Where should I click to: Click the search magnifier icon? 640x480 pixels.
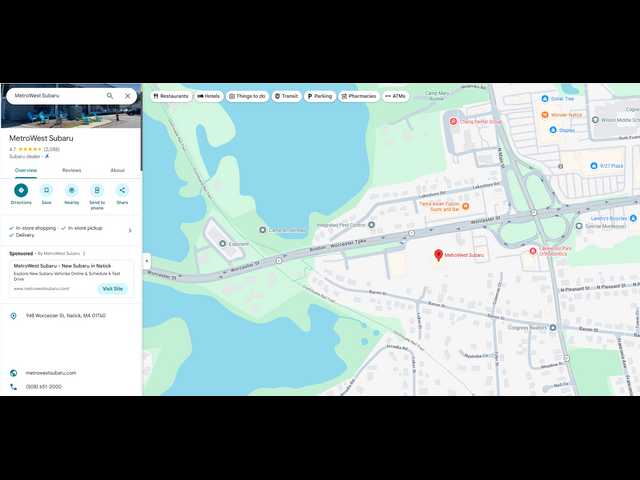pos(110,96)
